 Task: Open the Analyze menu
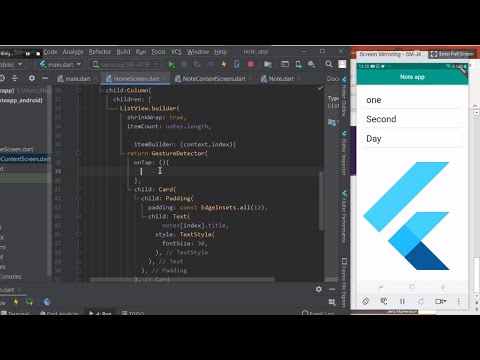click(x=73, y=52)
